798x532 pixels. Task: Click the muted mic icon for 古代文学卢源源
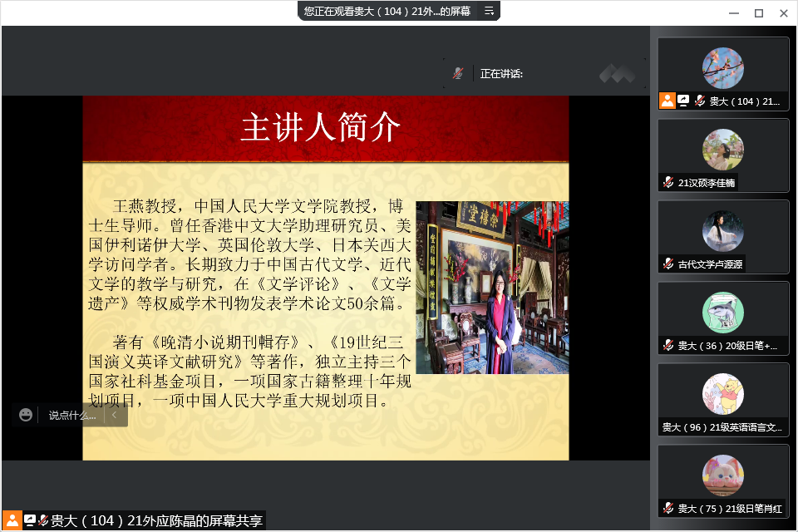[x=668, y=264]
